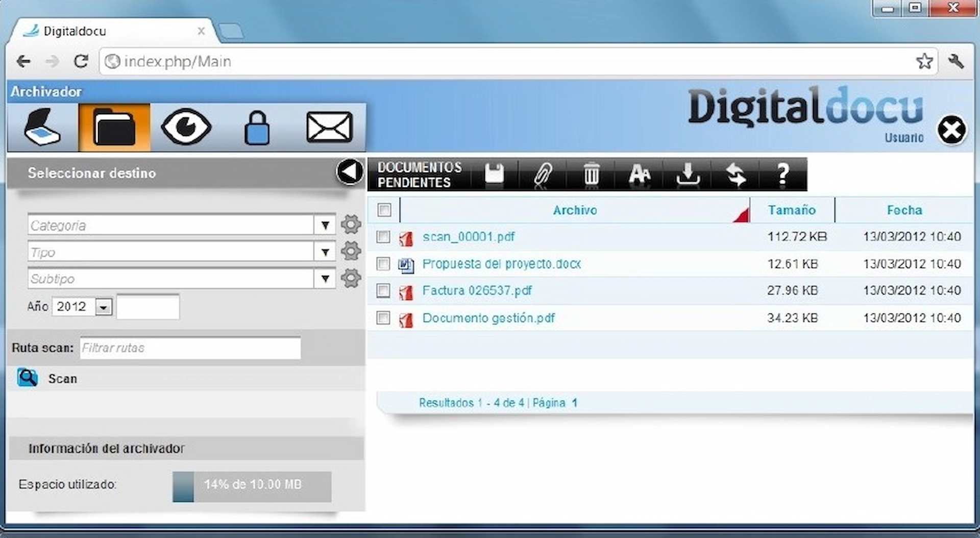Open the scanner module icon

click(x=42, y=127)
